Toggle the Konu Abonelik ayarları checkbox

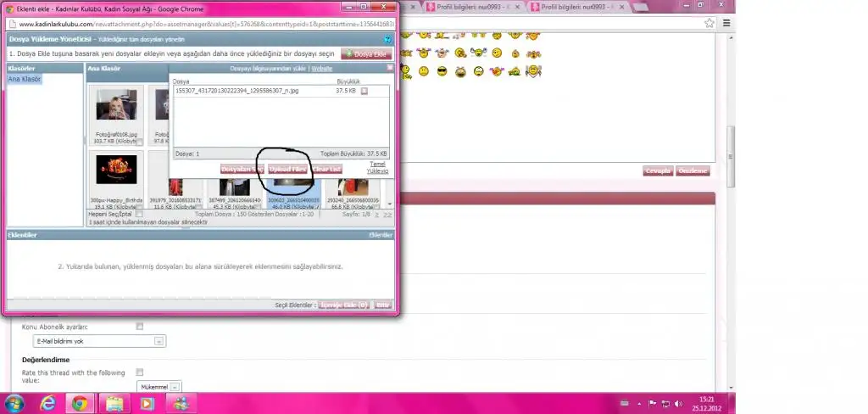pyautogui.click(x=140, y=327)
